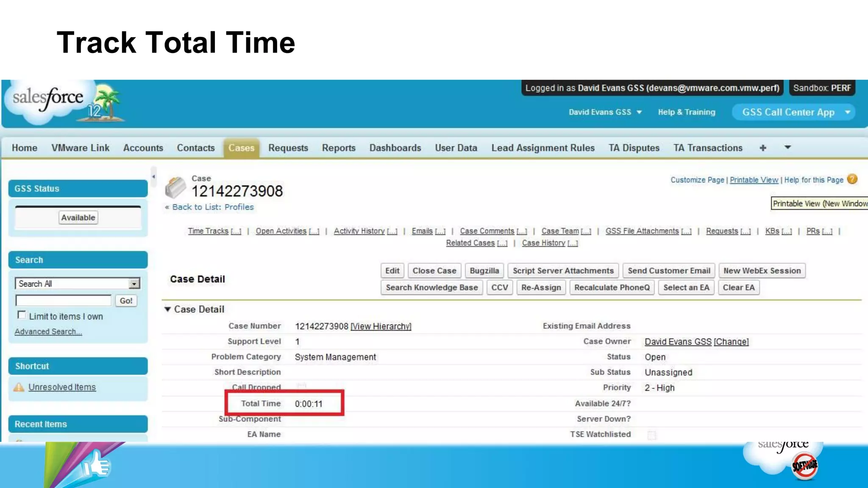Click the Unresolved Items warning icon

[19, 387]
